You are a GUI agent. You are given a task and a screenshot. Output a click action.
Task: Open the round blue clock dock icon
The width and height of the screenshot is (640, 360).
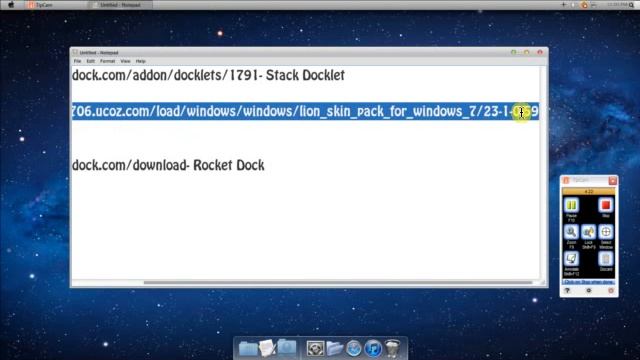353,349
